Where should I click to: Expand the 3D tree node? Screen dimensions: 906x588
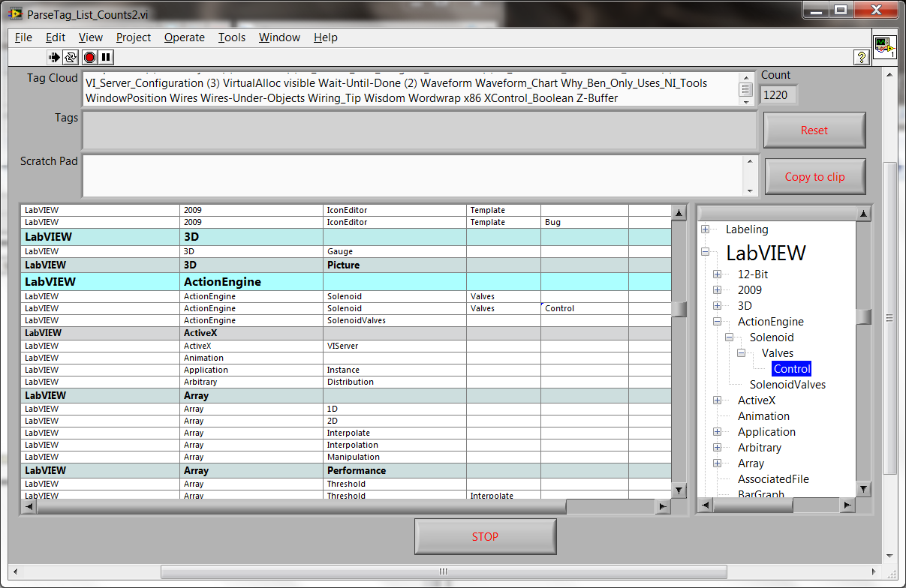tap(717, 306)
